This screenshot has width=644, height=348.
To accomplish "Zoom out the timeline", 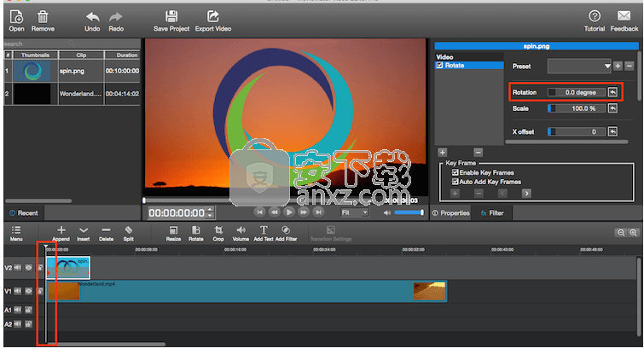I will click(621, 233).
